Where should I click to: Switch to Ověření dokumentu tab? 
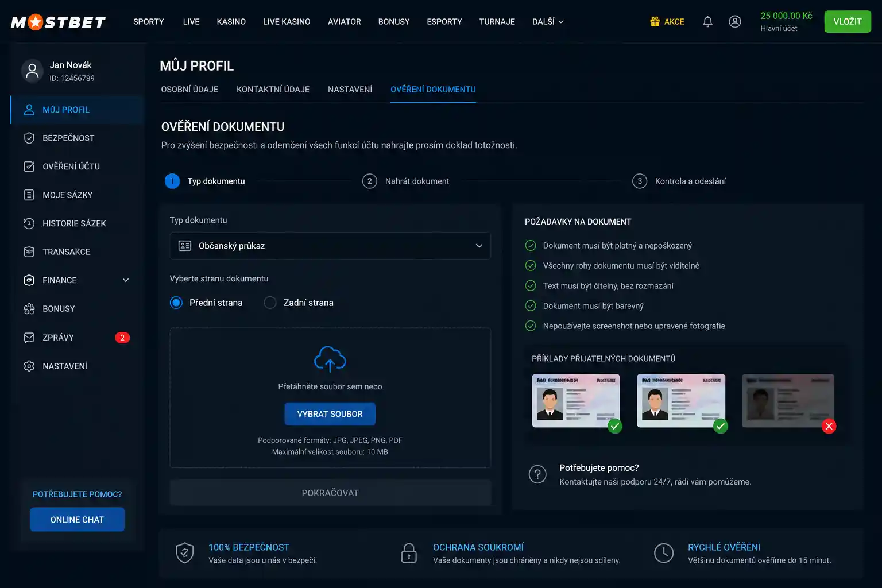[x=433, y=90]
